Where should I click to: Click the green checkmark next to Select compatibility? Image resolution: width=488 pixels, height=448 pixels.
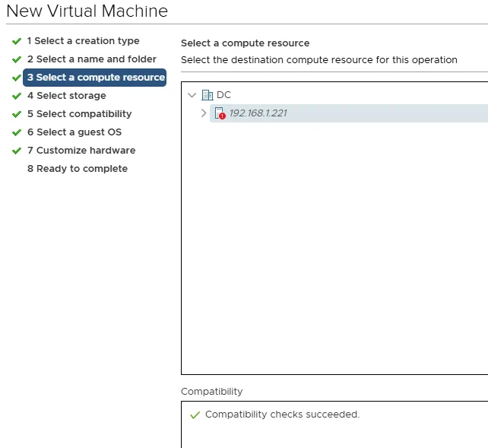point(17,114)
